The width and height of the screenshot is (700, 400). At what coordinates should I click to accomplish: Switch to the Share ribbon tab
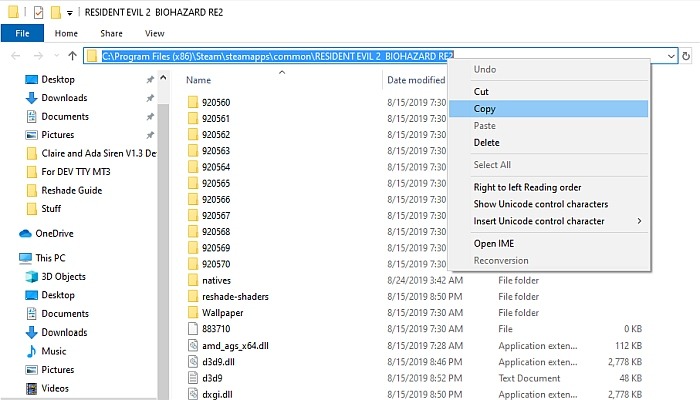(111, 33)
